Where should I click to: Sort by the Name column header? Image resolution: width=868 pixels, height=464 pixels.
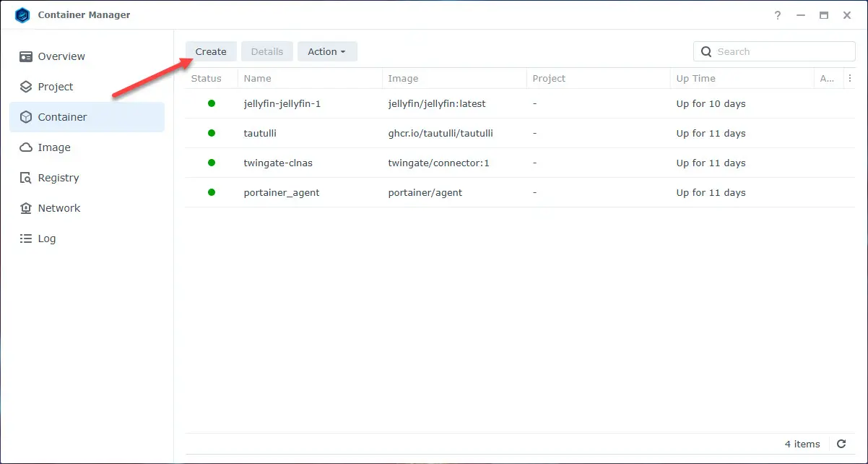(310, 78)
